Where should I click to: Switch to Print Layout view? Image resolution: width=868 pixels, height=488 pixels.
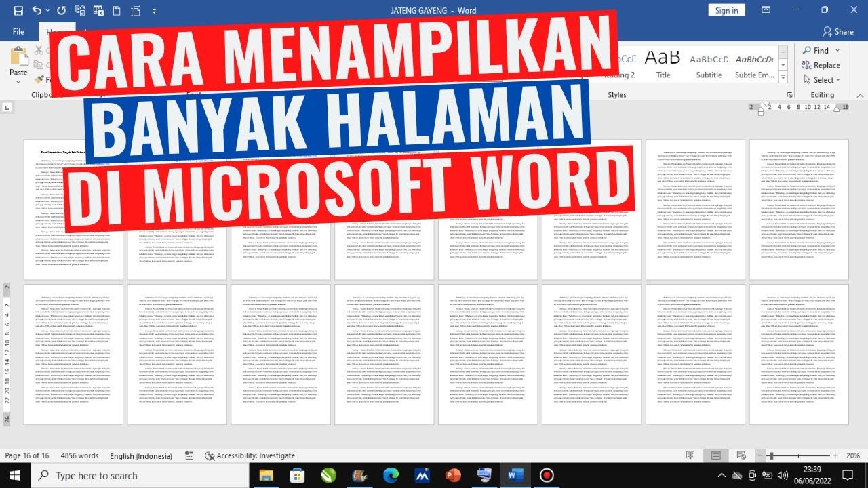pos(716,455)
